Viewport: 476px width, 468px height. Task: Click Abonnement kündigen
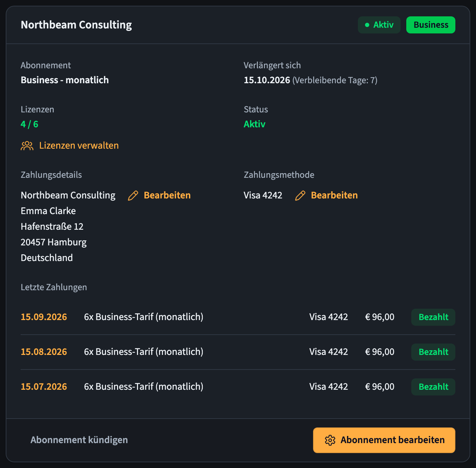[79, 440]
